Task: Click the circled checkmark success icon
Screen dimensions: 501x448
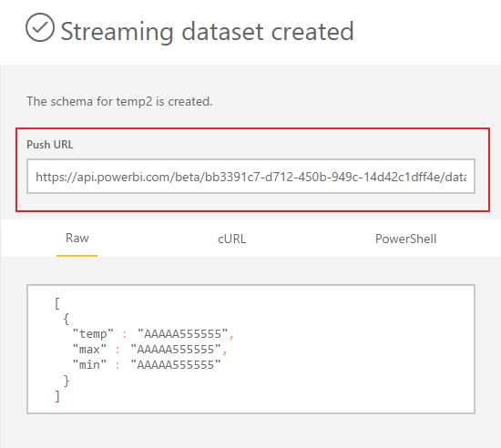Action: tap(40, 27)
